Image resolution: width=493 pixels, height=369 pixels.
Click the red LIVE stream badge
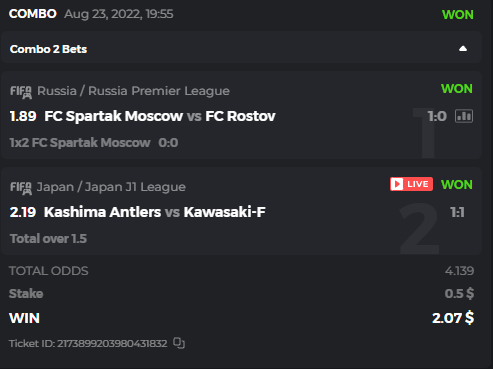(411, 184)
